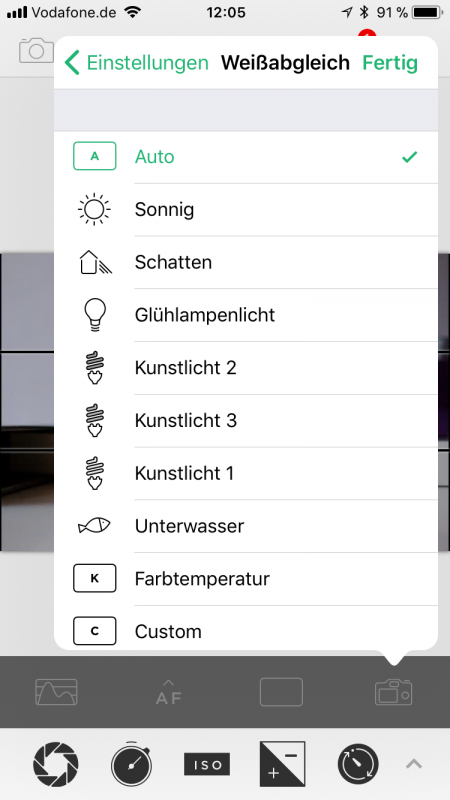The width and height of the screenshot is (450, 800).
Task: Open Farbtemperatur Kelvin option
Action: [246, 579]
